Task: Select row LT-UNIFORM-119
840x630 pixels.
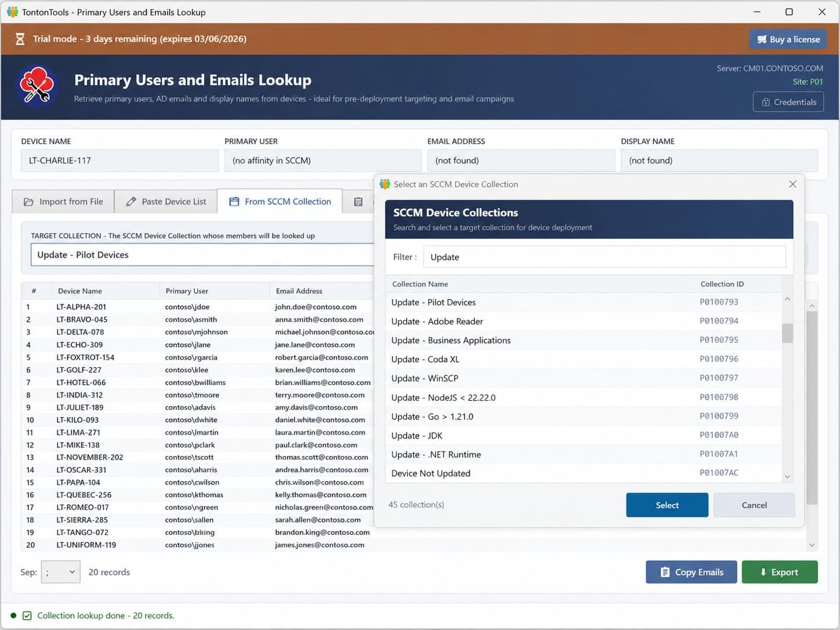Action: (198, 545)
